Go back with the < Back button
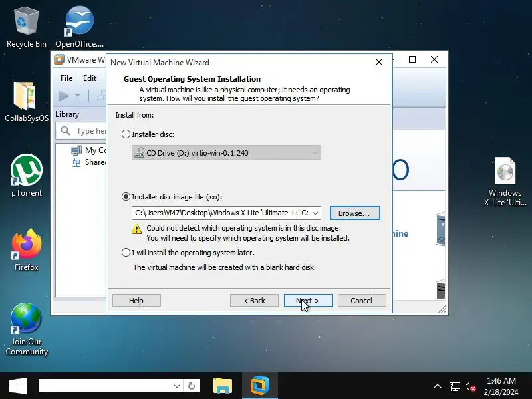 pos(254,301)
